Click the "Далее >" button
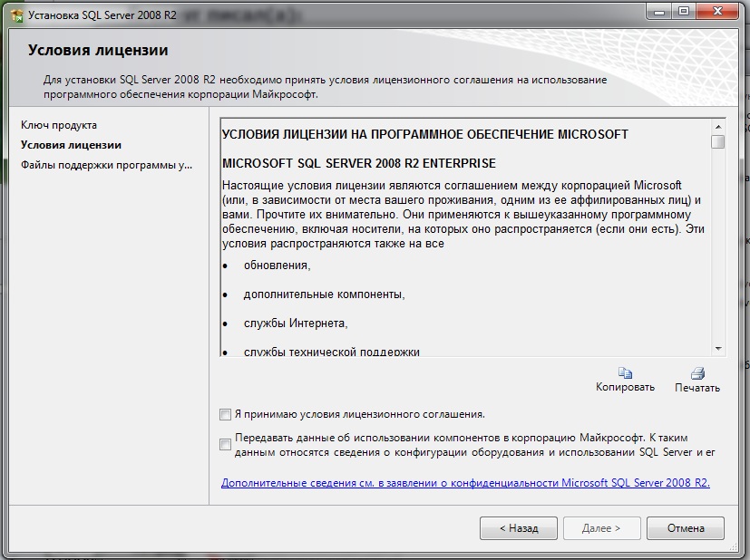Image resolution: width=750 pixels, height=560 pixels. pos(601,527)
